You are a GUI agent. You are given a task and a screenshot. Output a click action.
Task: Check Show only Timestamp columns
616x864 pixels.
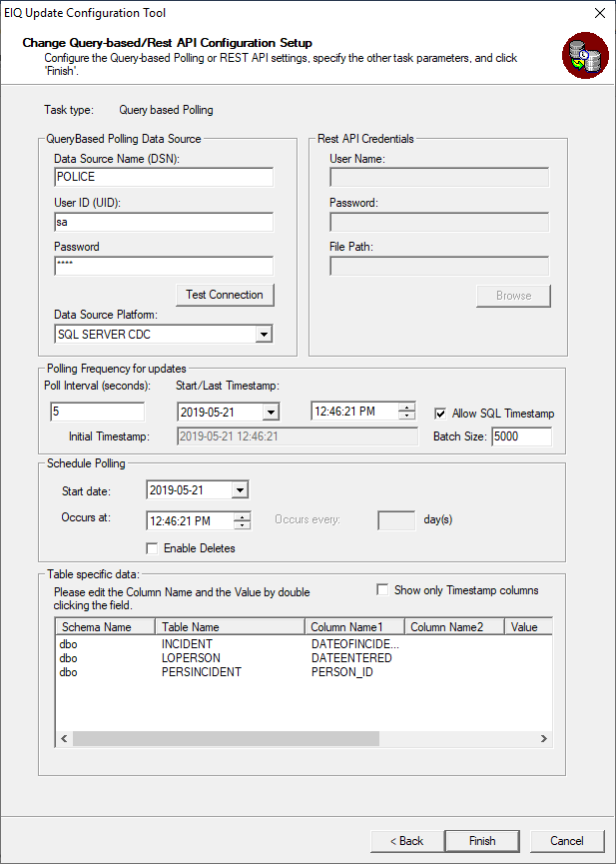click(382, 590)
